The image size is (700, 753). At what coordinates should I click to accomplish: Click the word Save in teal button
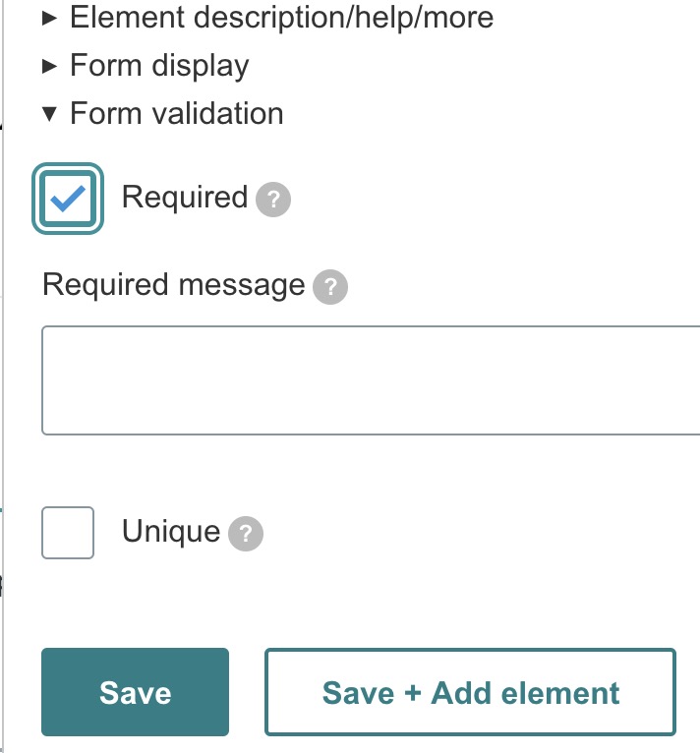[136, 693]
